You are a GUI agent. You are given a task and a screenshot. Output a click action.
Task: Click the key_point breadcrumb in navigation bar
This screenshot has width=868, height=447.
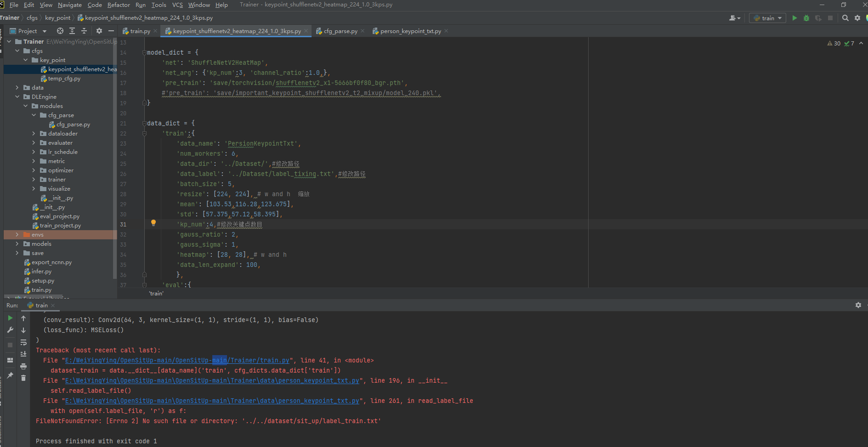point(58,18)
